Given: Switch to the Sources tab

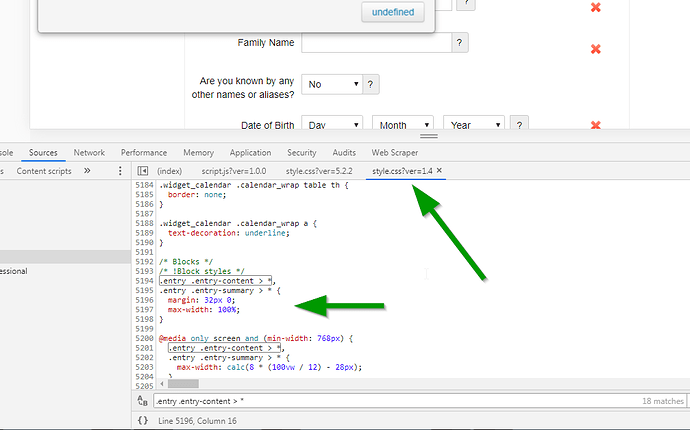Looking at the screenshot, I should [43, 153].
